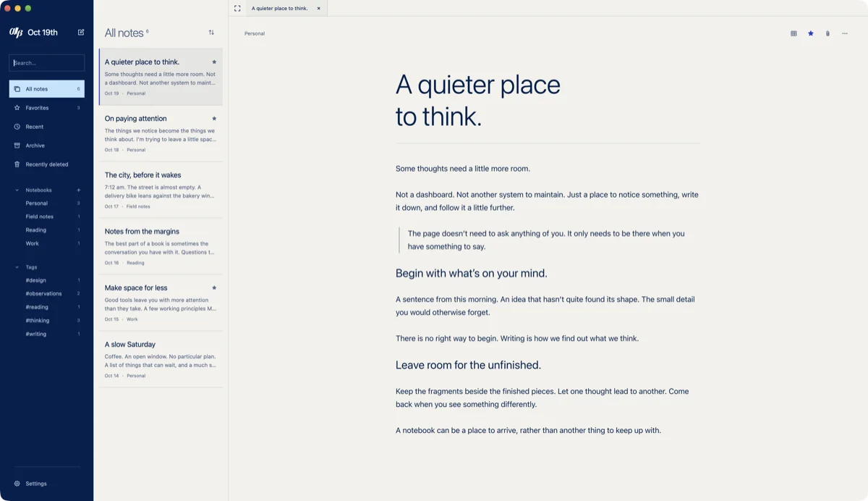
Task: Click the 'Oct 15 · Work' metadata on card
Action: [122, 319]
